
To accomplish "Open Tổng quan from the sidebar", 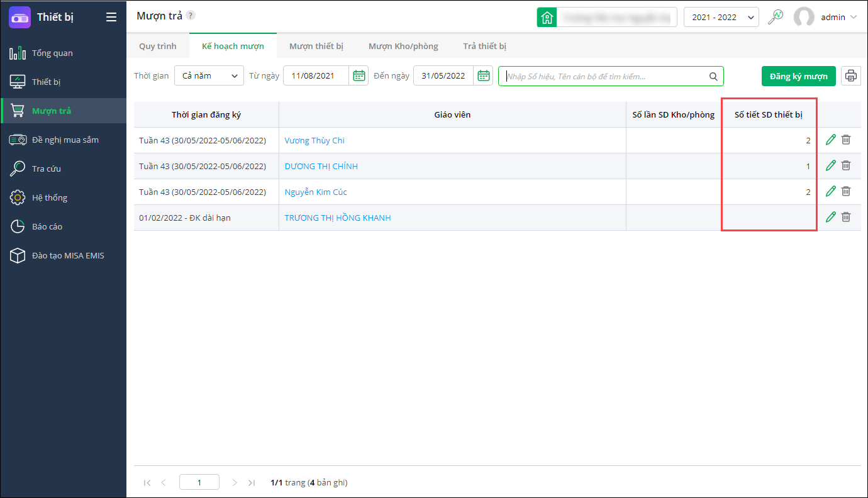I will coord(63,53).
